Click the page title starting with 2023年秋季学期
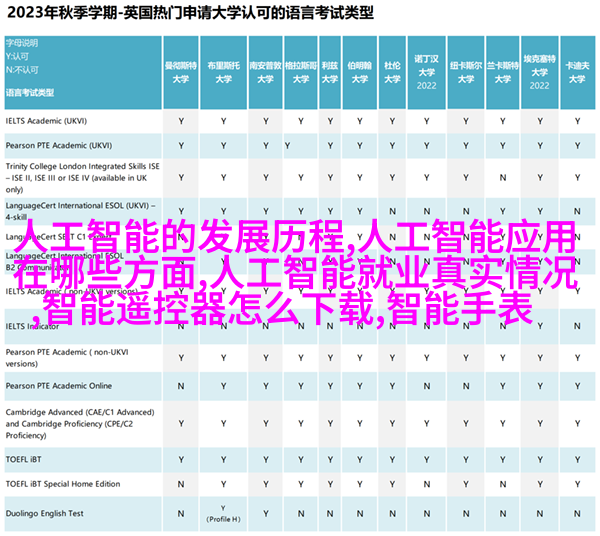Image resolution: width=600 pixels, height=536 pixels. tap(190, 13)
